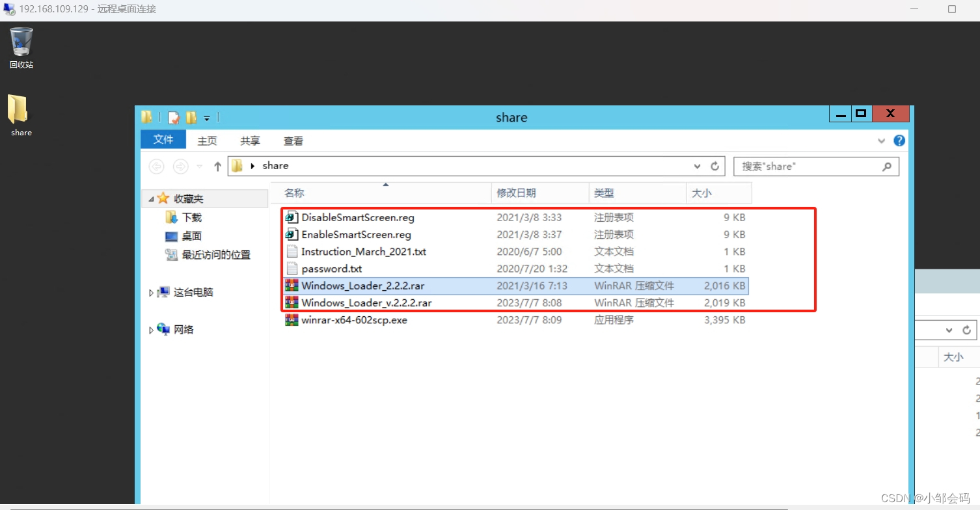Maximize the share explorer window
Viewport: 980px width, 510px height.
pyautogui.click(x=861, y=113)
